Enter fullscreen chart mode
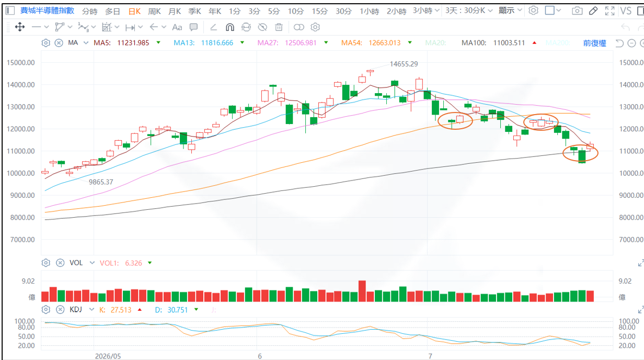The height and width of the screenshot is (360, 644). [x=609, y=10]
